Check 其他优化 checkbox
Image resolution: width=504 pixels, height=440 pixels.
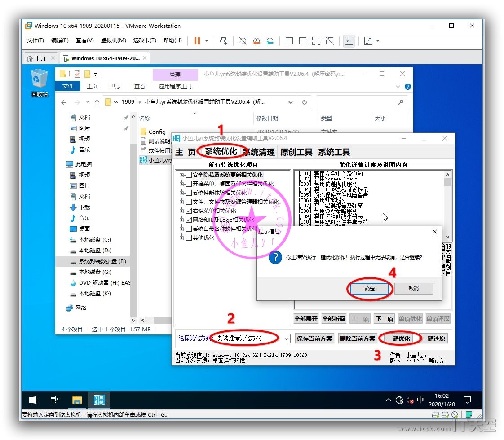(x=189, y=238)
